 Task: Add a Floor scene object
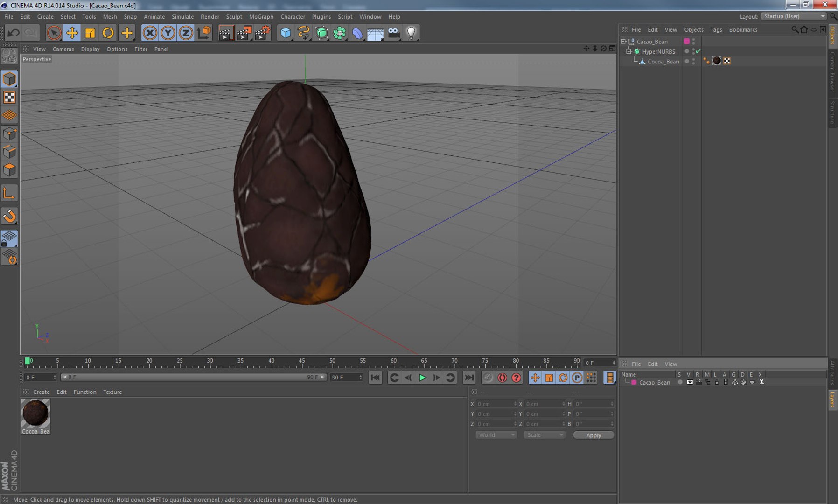pos(375,33)
